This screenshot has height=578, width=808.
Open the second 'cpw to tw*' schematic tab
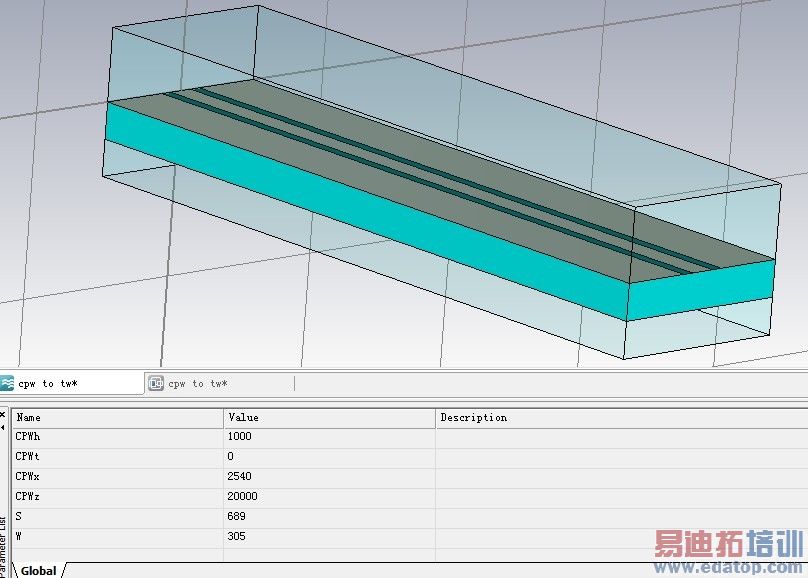tap(219, 383)
